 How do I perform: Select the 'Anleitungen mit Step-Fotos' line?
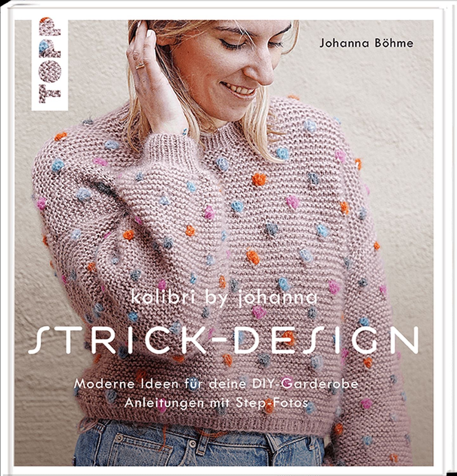pyautogui.click(x=216, y=403)
